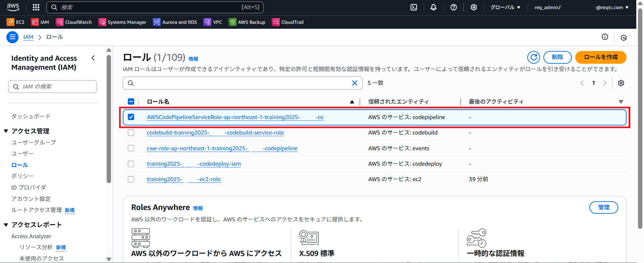Open ポリシー in sidebar
This screenshot has height=263, width=644.
click(22, 176)
